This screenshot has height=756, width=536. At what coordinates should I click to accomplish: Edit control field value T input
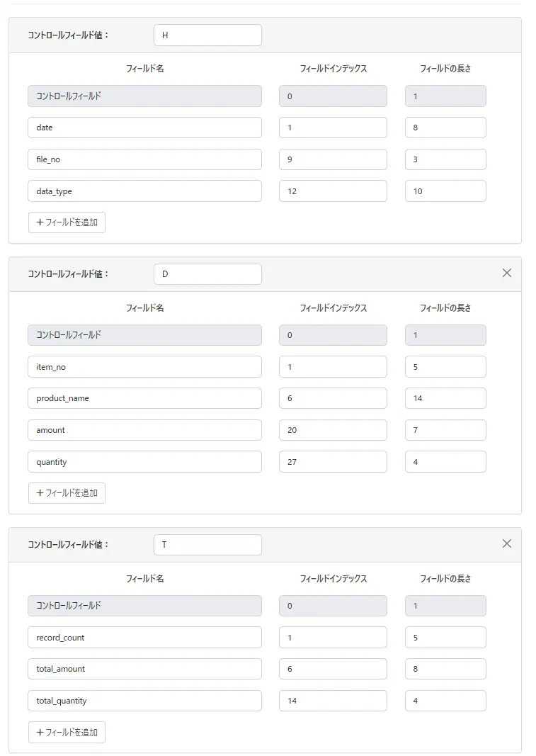207,545
